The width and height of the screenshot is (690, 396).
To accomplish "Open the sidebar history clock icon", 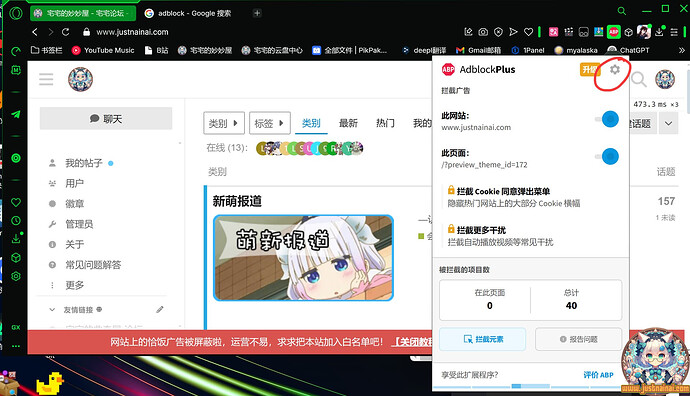I will click(x=16, y=220).
